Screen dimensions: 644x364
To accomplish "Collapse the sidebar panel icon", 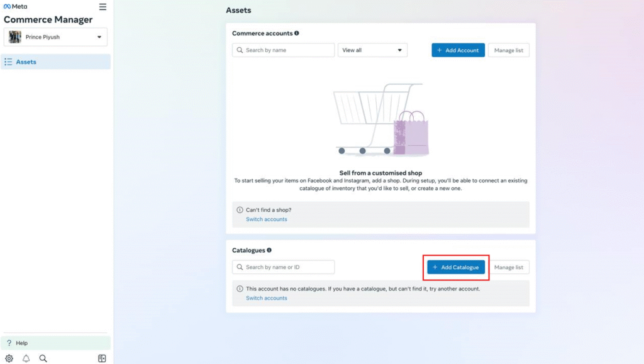I will click(x=102, y=358).
